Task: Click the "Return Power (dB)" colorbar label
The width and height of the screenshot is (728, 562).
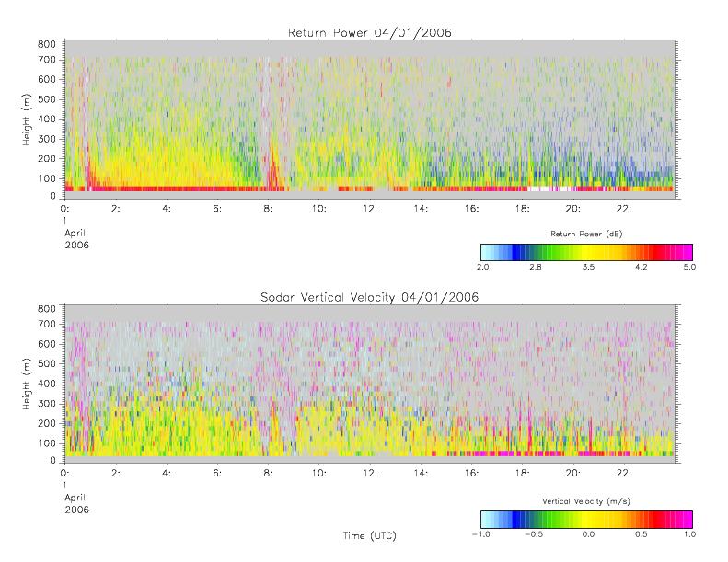Action: [x=586, y=234]
